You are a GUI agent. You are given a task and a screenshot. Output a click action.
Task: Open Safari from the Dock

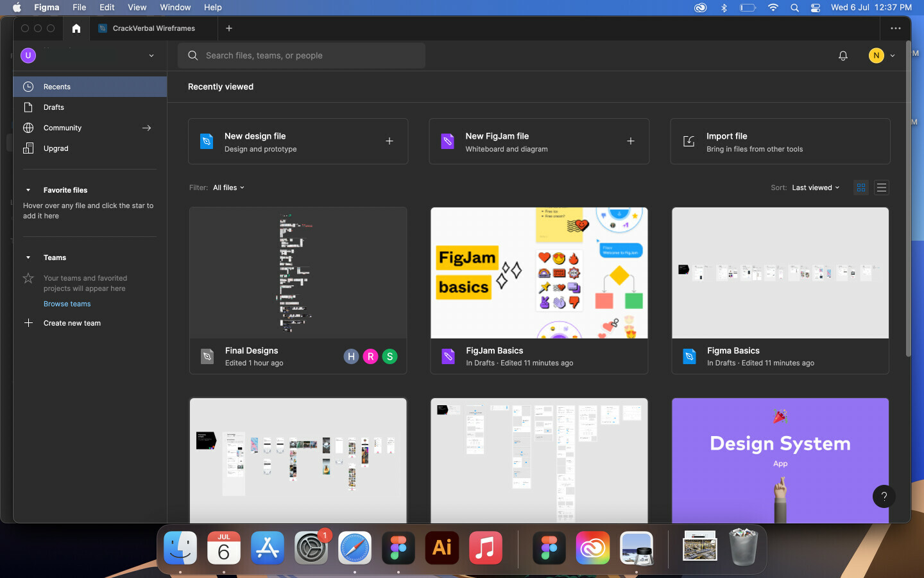point(355,548)
